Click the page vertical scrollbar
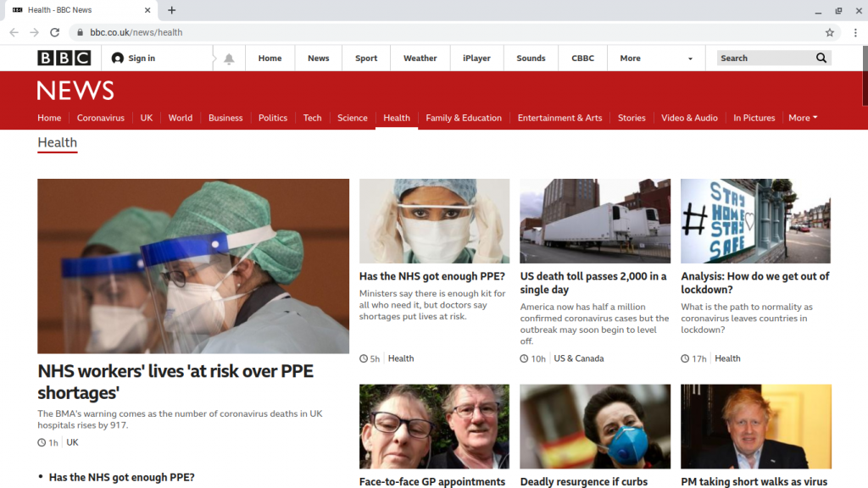The image size is (868, 488). [x=865, y=75]
